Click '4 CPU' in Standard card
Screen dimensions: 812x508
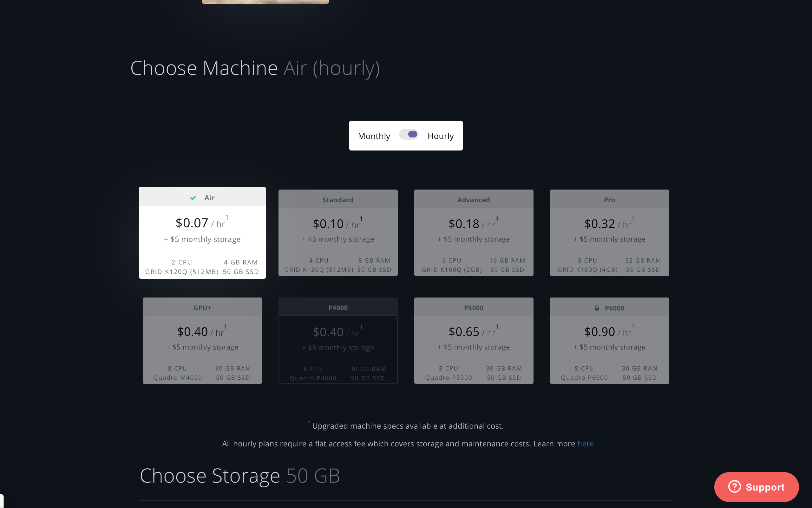tap(319, 260)
